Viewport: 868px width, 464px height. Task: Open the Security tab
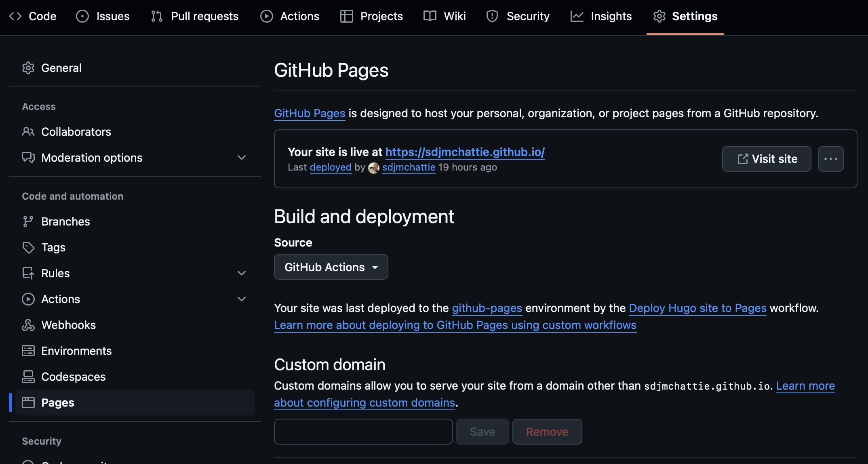(518, 16)
